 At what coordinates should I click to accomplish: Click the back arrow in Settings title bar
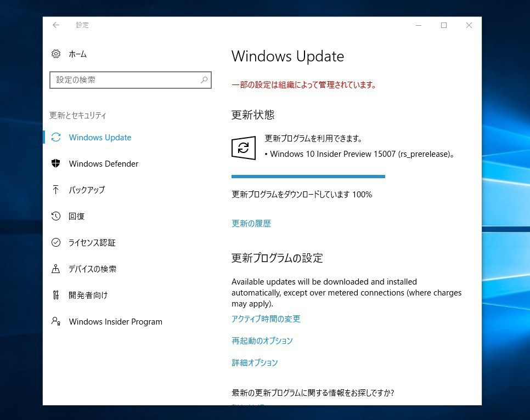pos(56,25)
